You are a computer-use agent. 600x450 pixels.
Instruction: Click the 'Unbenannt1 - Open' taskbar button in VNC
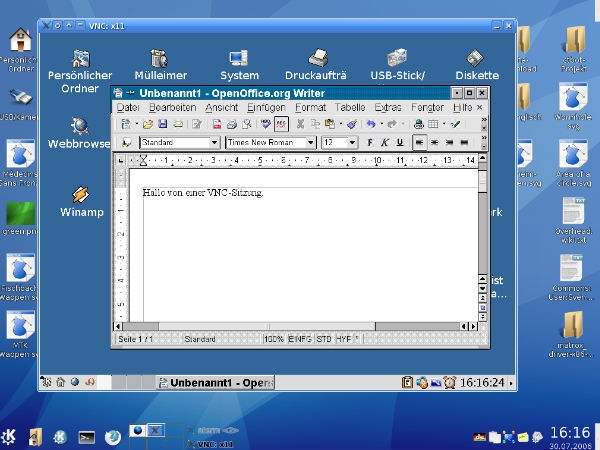point(217,382)
